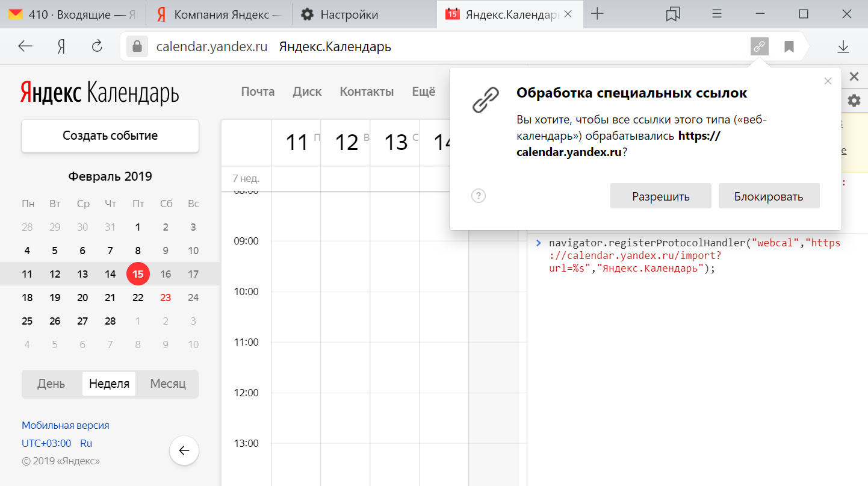The height and width of the screenshot is (486, 868).
Task: Open Yandex home via Я icon
Action: [x=61, y=46]
